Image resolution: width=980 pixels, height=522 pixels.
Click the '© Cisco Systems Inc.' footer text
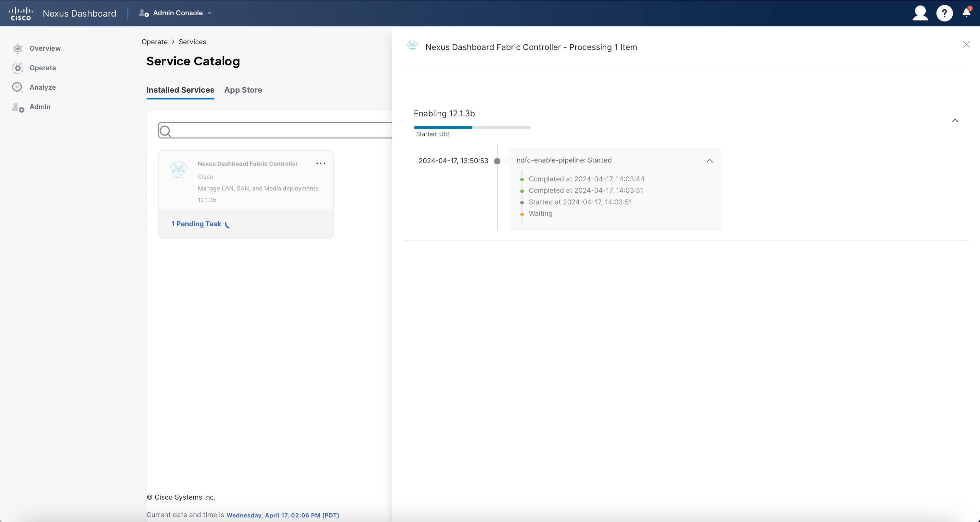(181, 497)
